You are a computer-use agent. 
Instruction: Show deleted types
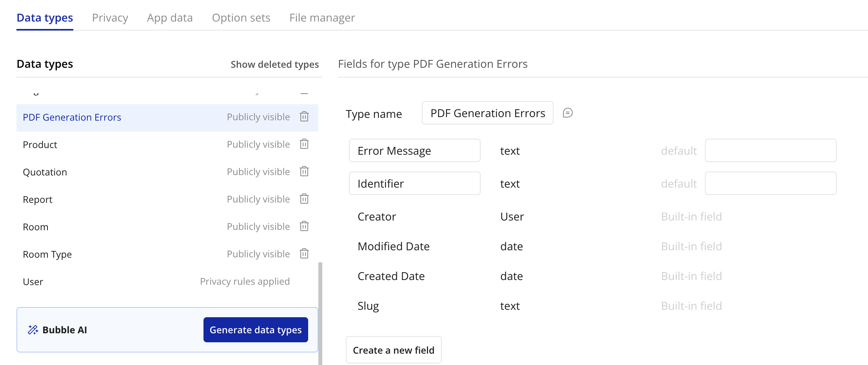[x=274, y=64]
